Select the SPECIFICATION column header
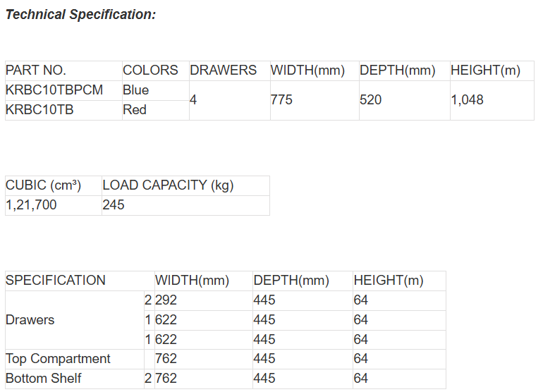The image size is (543, 392). (x=56, y=281)
